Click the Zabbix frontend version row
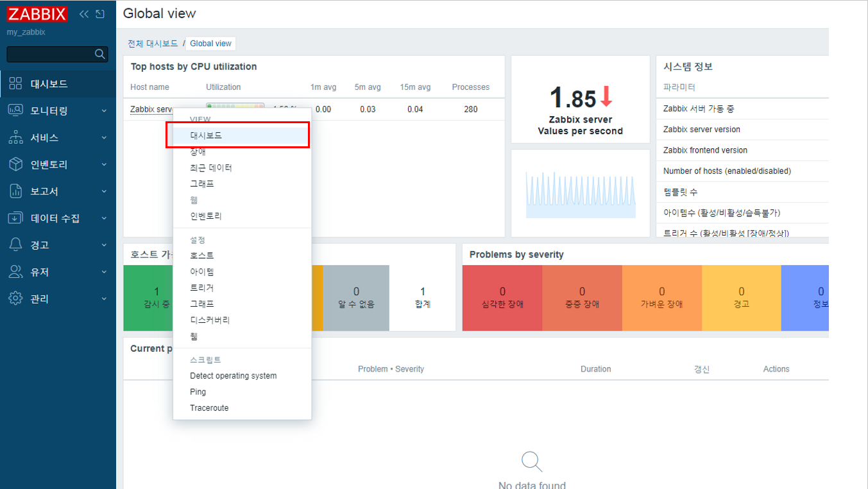The width and height of the screenshot is (868, 489). click(x=743, y=150)
